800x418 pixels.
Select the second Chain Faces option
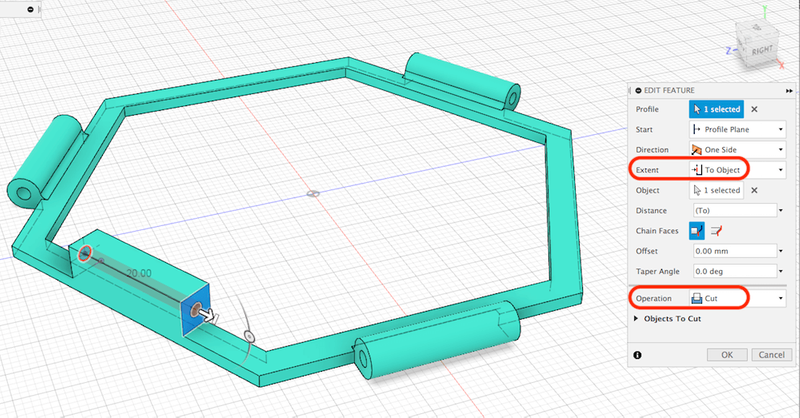coord(716,230)
